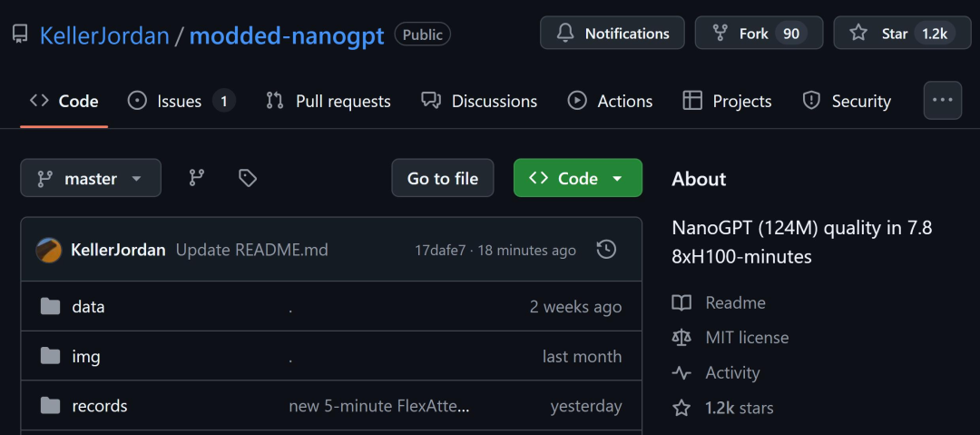View commit history clock icon
The image size is (980, 435).
point(606,250)
